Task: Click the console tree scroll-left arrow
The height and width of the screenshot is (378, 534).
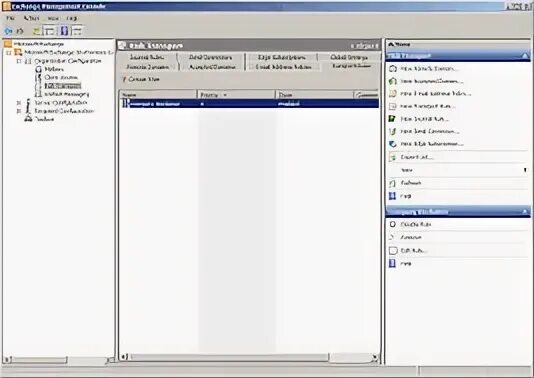Action: click(x=7, y=360)
